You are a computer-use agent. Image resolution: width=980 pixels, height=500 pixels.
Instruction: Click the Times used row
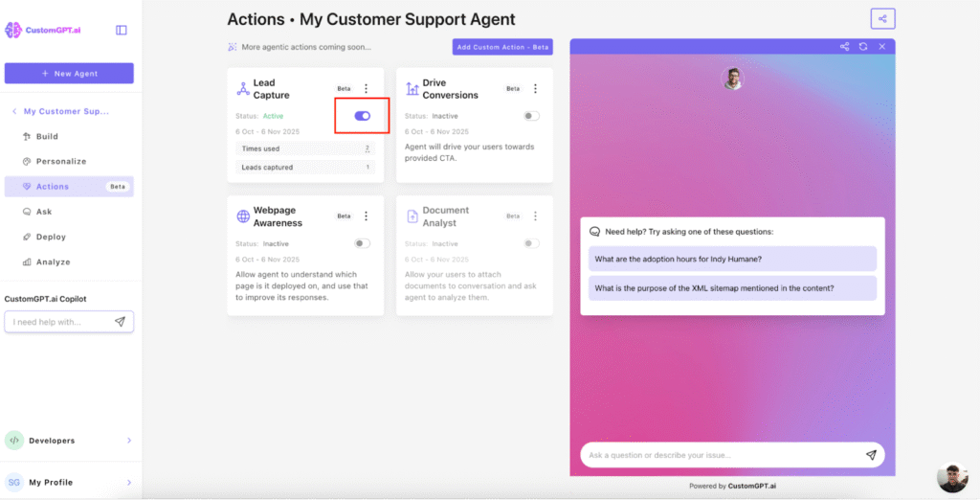(x=305, y=148)
